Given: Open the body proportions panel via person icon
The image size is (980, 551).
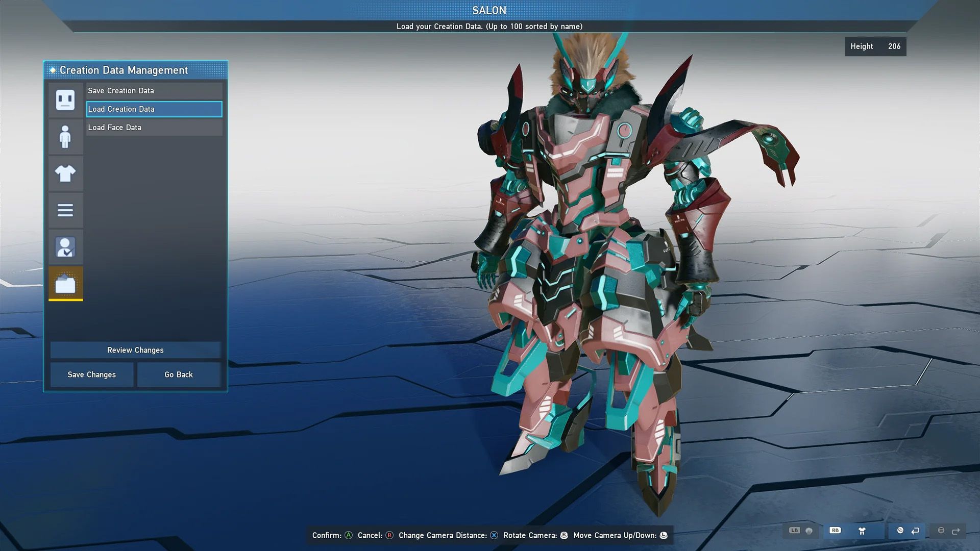Looking at the screenshot, I should pos(65,137).
